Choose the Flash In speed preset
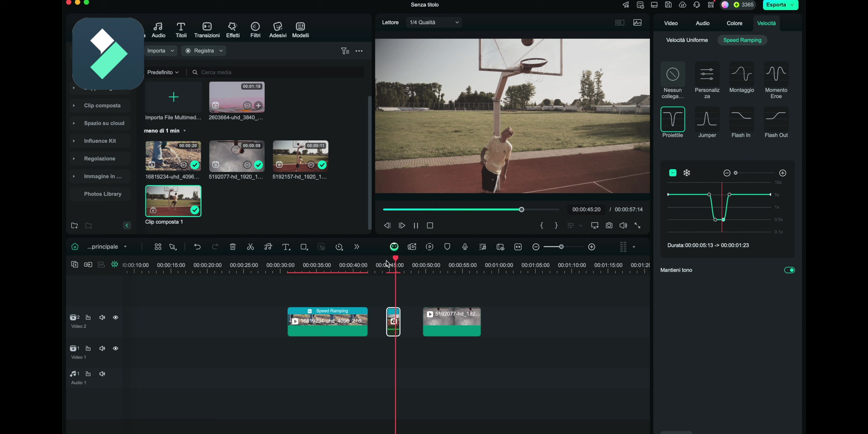 (x=741, y=122)
